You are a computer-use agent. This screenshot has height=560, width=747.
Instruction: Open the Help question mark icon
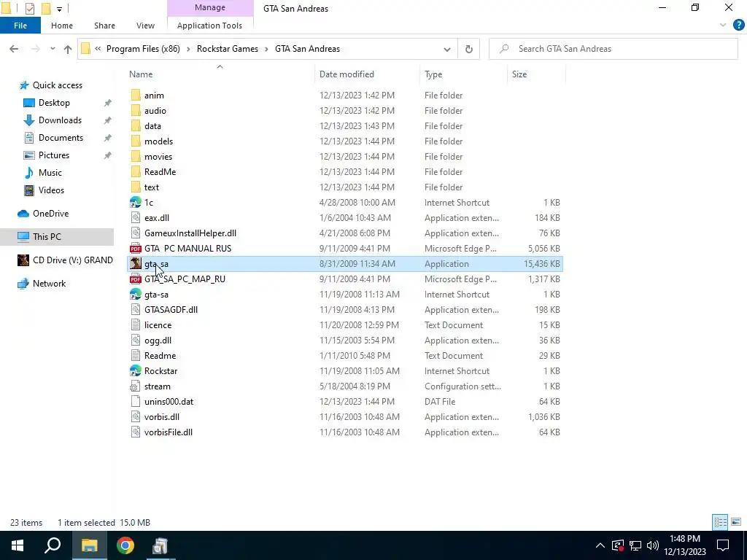point(738,26)
